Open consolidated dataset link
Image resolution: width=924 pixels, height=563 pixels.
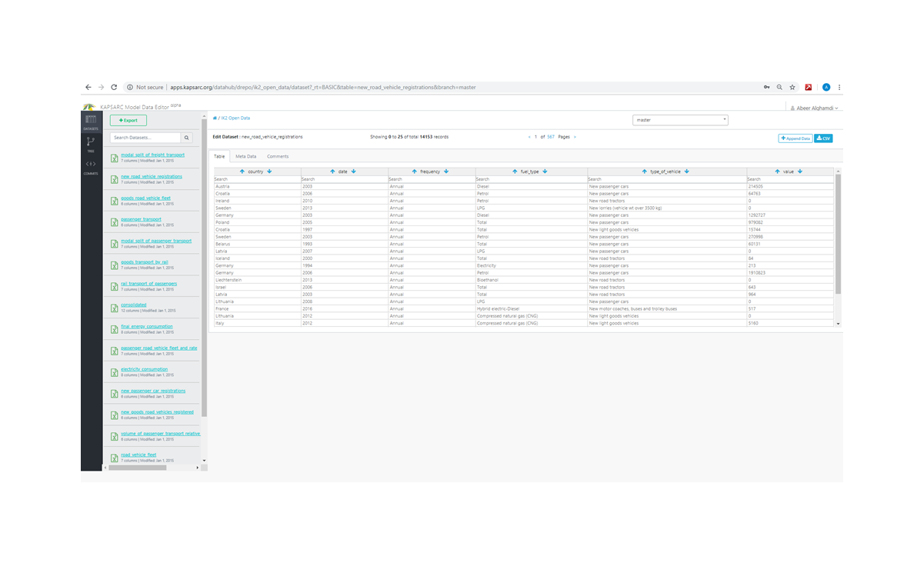134,305
